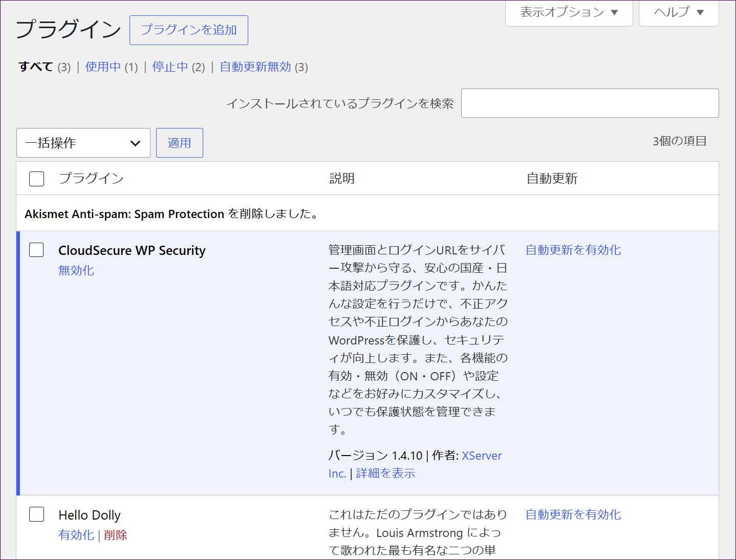The width and height of the screenshot is (736, 560).
Task: Open the 一括操作 bulk action dropdown
Action: coord(83,143)
